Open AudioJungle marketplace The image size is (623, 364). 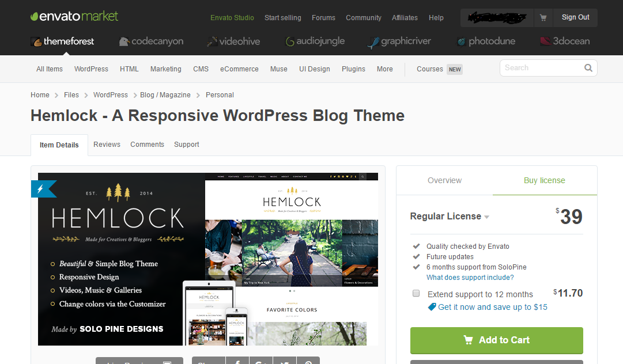pyautogui.click(x=315, y=41)
